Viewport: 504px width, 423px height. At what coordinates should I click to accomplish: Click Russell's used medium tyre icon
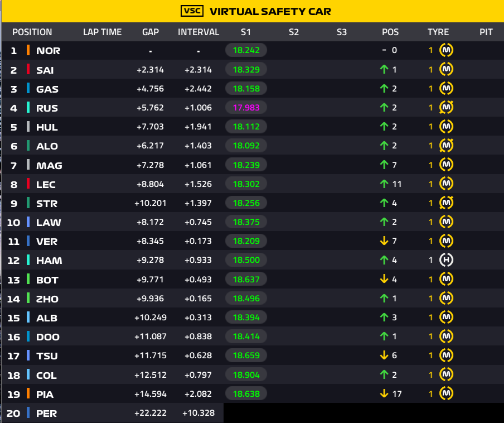click(446, 108)
